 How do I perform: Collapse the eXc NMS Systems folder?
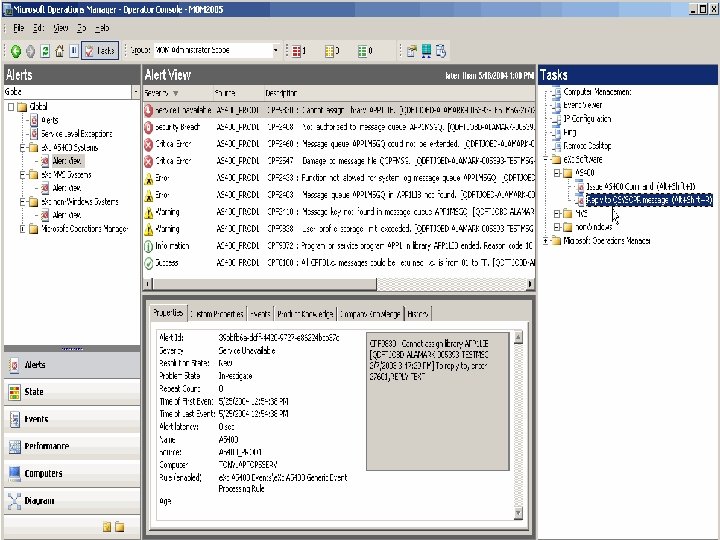point(22,175)
